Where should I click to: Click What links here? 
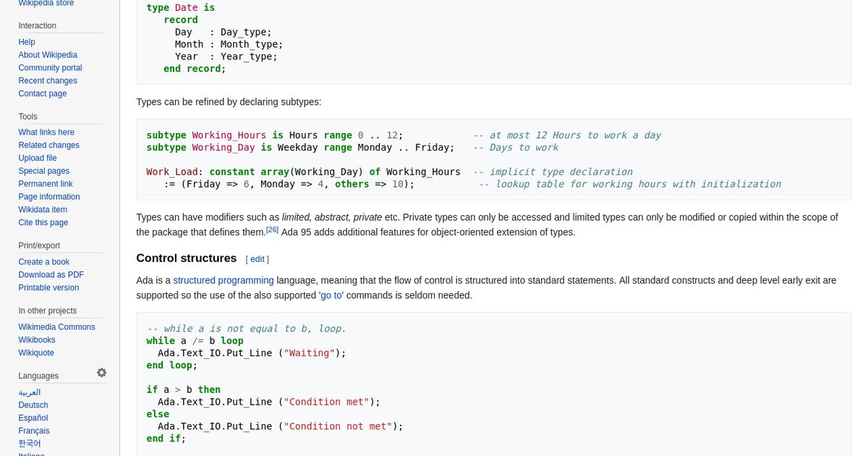click(x=46, y=132)
